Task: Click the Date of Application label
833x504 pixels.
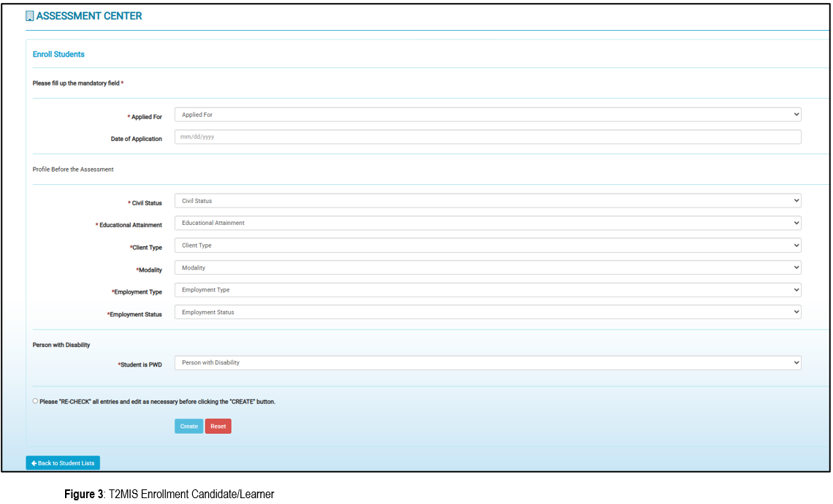Action: coord(137,139)
